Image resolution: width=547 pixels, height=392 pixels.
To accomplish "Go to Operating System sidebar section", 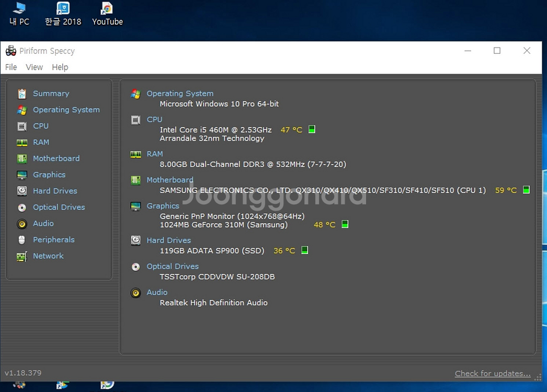I will tap(66, 110).
